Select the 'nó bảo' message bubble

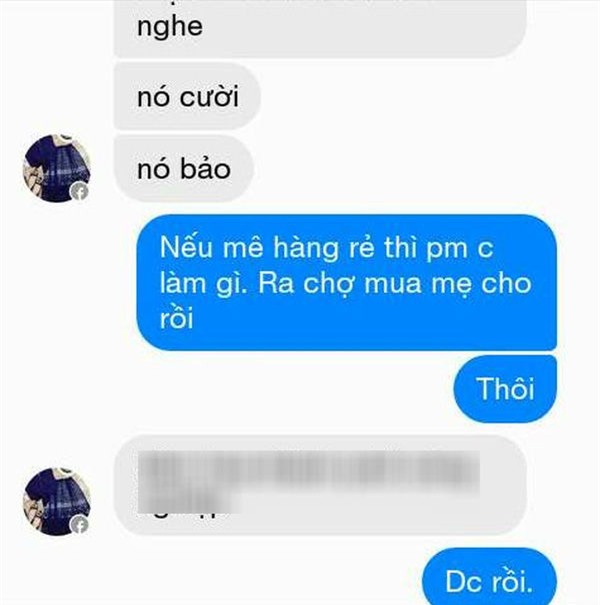tap(184, 168)
